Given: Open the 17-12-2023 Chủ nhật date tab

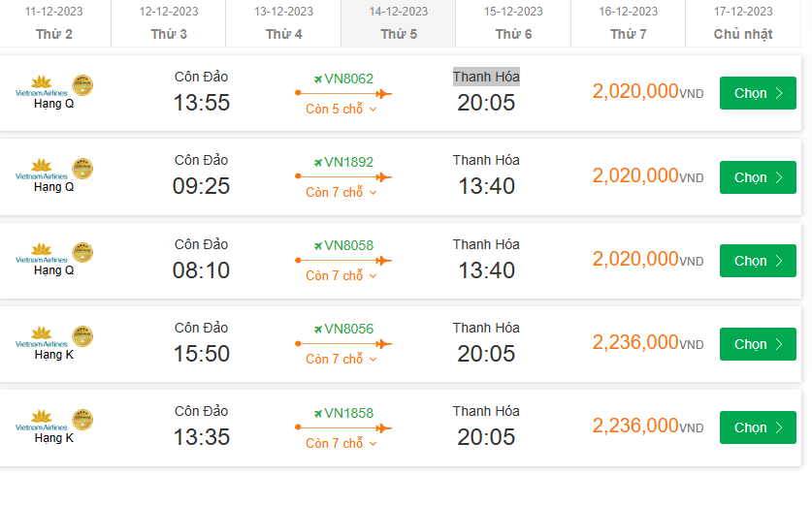Looking at the screenshot, I should click(x=743, y=23).
